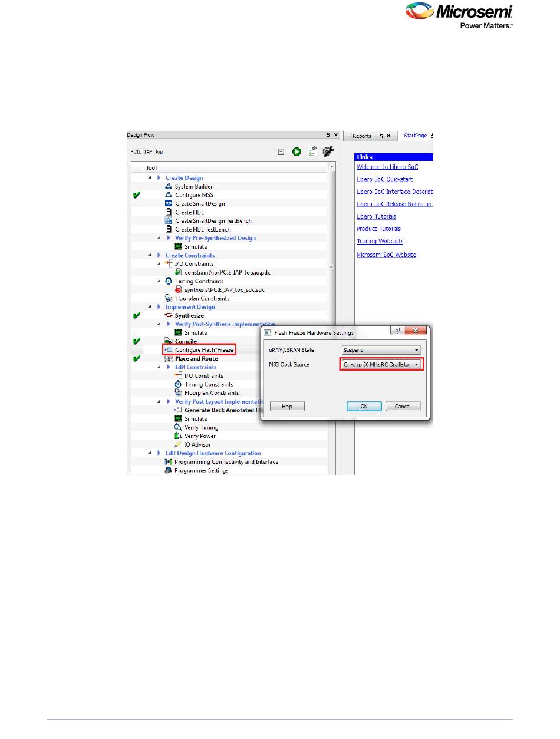
Task: Float the Design Flow panel with its undock icon
Action: 328,135
